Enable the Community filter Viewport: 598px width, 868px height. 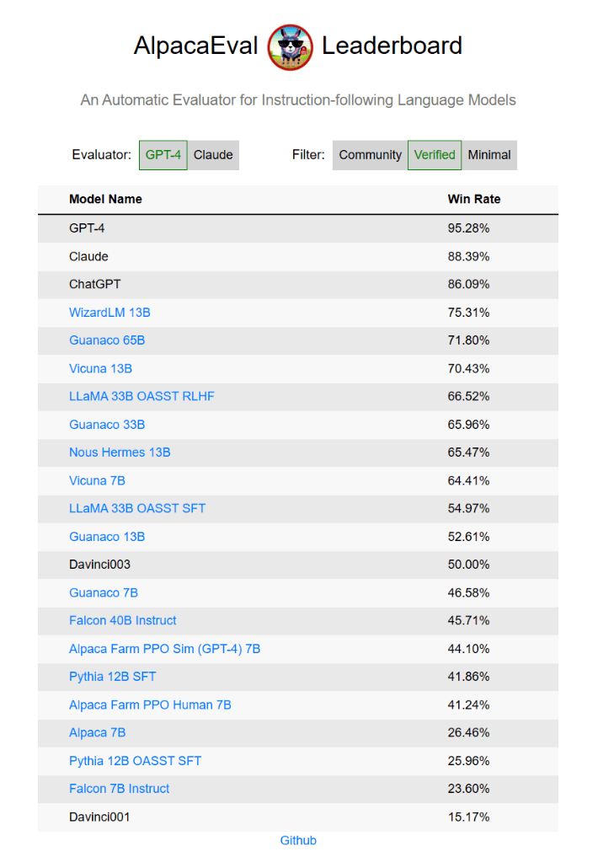click(x=370, y=155)
